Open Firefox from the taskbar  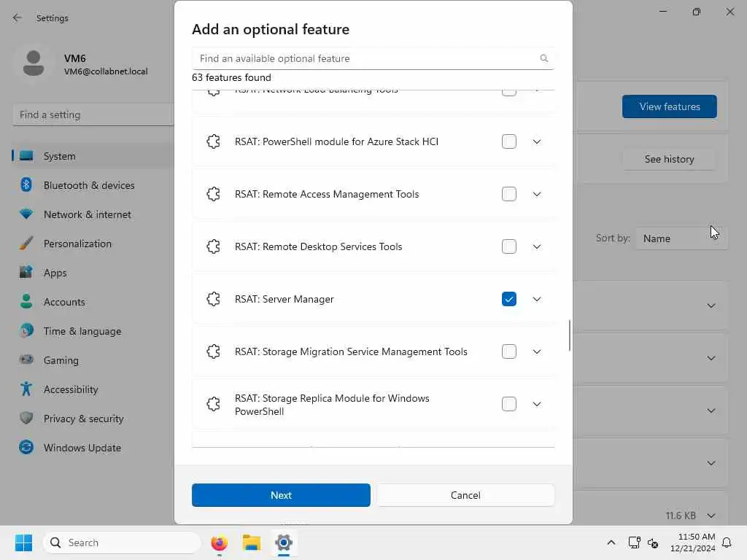click(x=219, y=542)
